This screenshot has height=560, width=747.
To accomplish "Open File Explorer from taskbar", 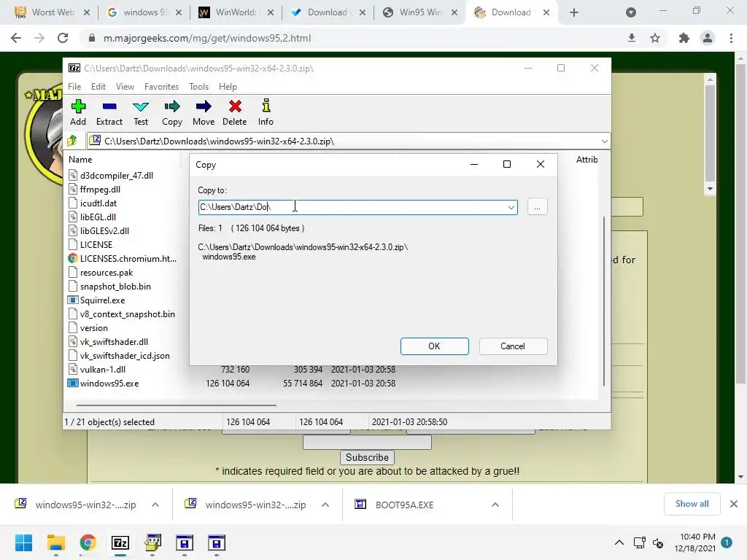I will (x=56, y=542).
